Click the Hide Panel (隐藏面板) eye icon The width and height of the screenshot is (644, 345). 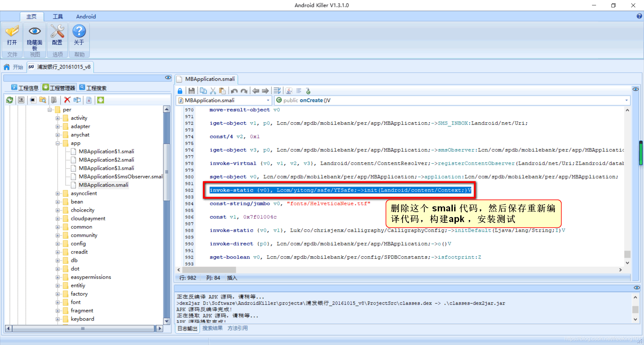pyautogui.click(x=35, y=31)
